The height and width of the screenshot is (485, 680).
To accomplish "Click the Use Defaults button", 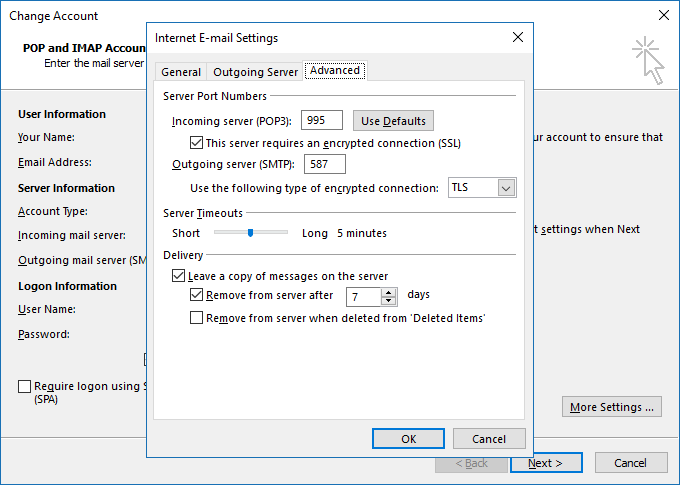I will [x=393, y=121].
